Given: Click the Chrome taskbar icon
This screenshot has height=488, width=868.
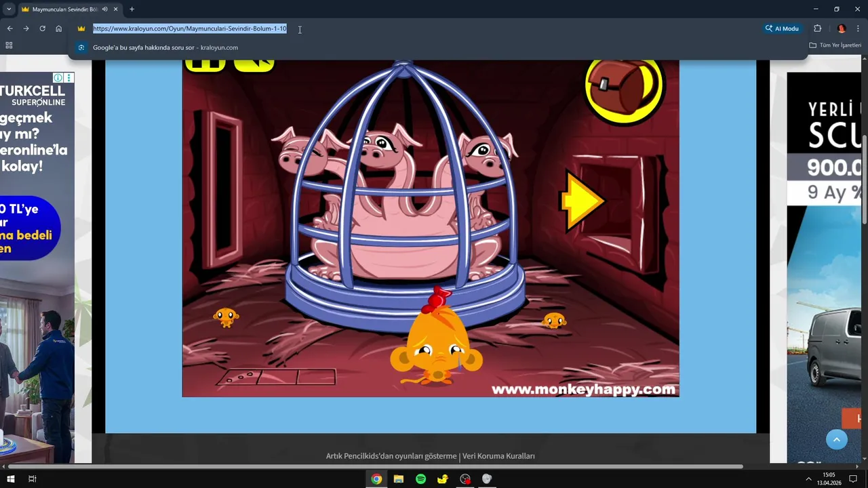Looking at the screenshot, I should click(x=376, y=479).
